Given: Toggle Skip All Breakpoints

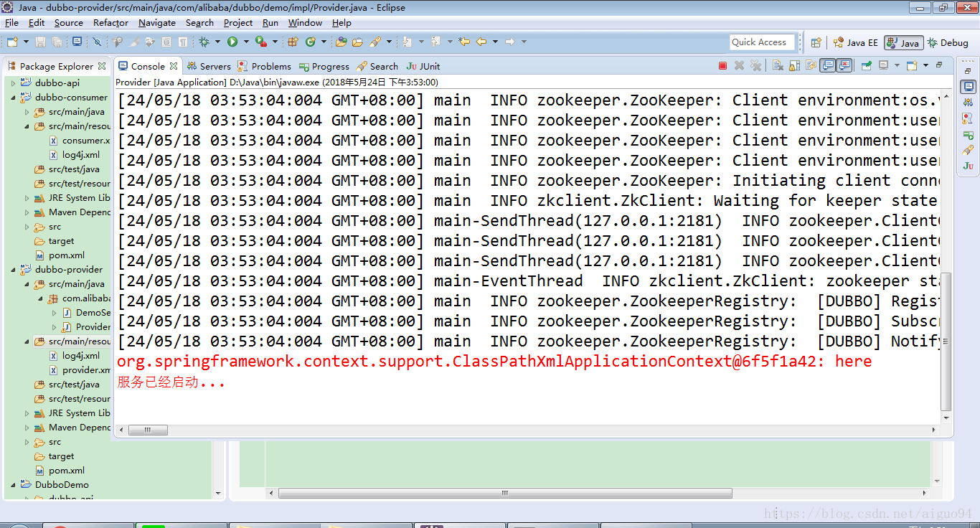Looking at the screenshot, I should [x=96, y=42].
